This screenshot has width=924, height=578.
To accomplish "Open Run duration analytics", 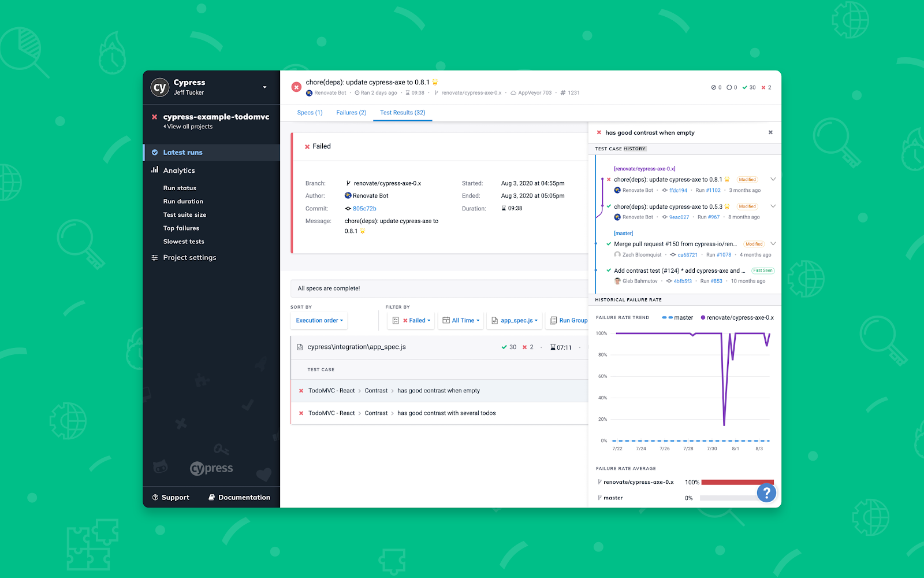I will 183,201.
